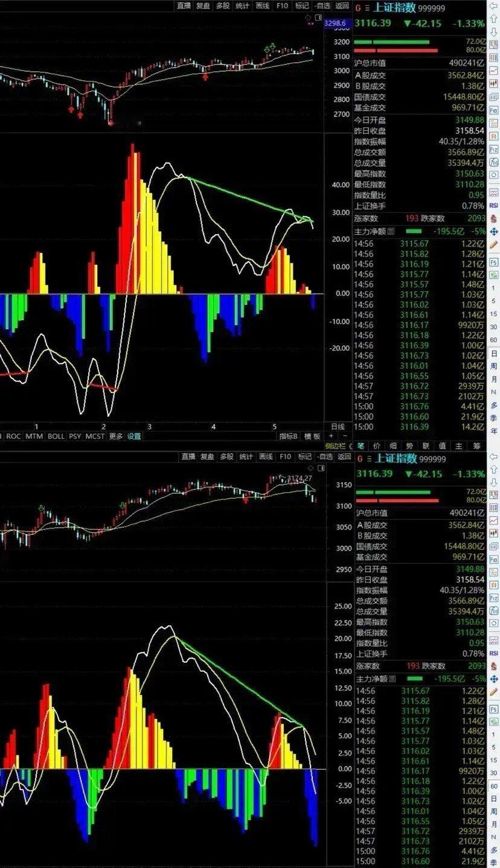Select the 价 price tab
Image resolution: width=500 pixels, height=868 pixels.
(x=377, y=446)
